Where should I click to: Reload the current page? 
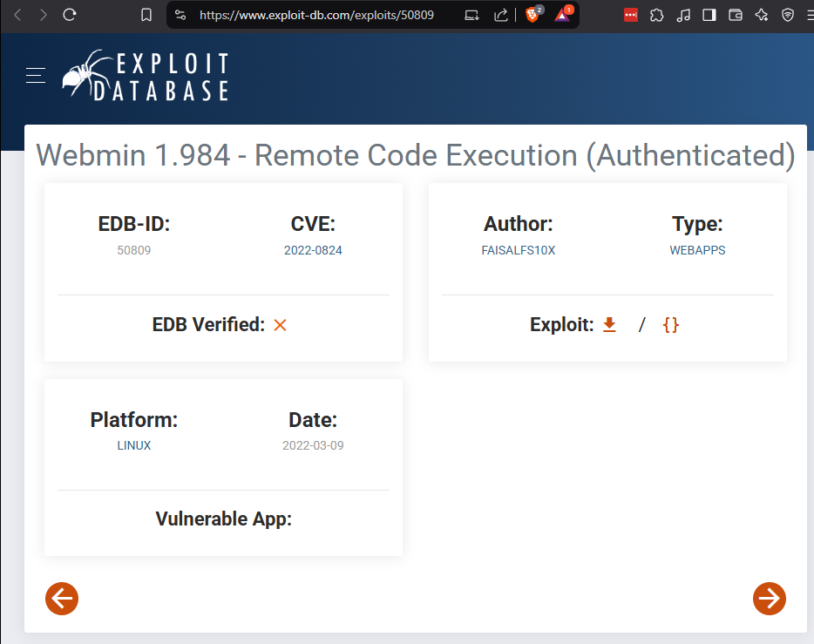click(x=70, y=15)
